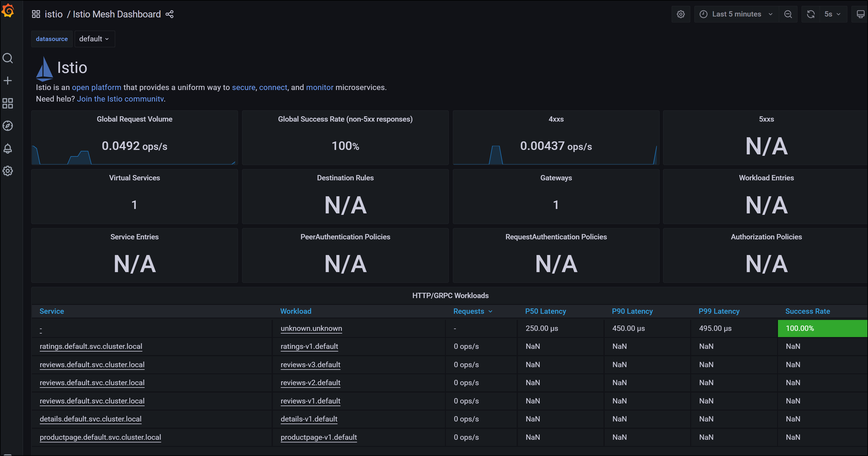This screenshot has height=456, width=868.
Task: Click the Istio Mesh Dashboard title
Action: point(117,14)
